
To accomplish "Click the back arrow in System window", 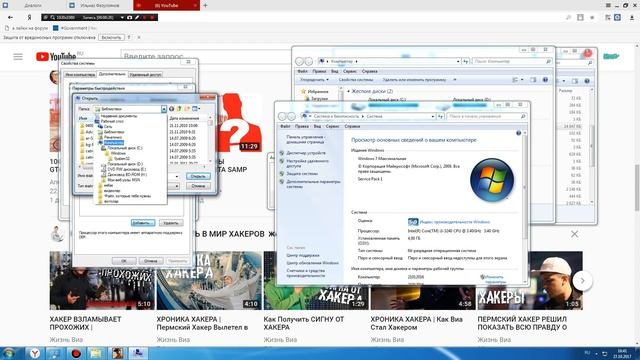I will coord(282,117).
